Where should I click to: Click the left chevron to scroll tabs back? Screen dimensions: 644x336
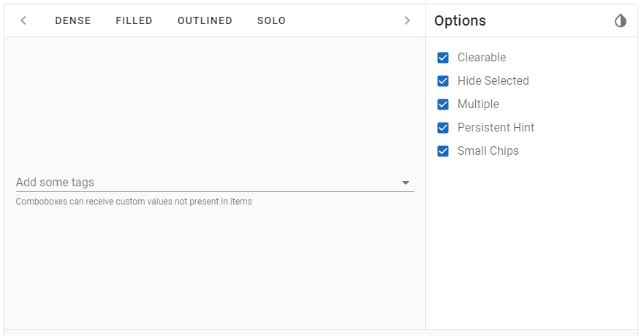tap(23, 20)
